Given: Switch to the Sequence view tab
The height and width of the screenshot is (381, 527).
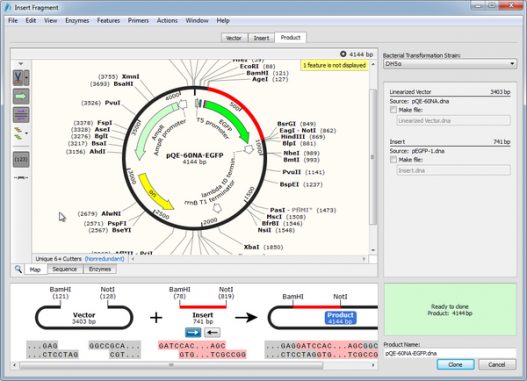Looking at the screenshot, I should [65, 269].
